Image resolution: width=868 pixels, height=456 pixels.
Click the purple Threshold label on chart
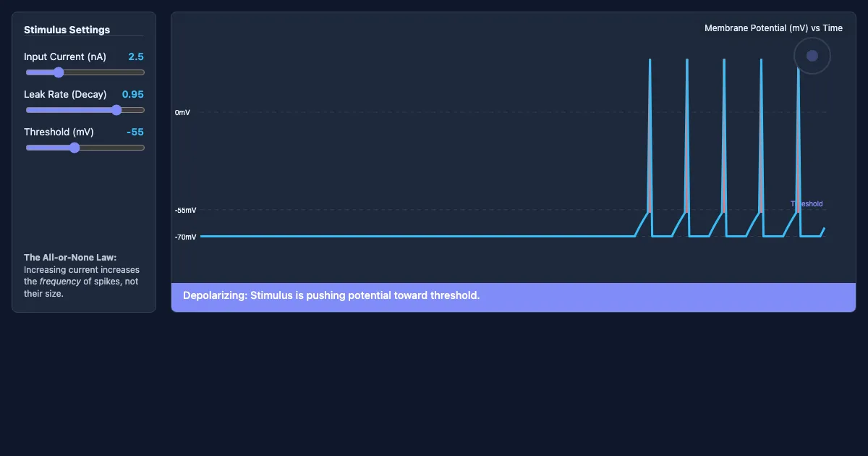(x=807, y=204)
